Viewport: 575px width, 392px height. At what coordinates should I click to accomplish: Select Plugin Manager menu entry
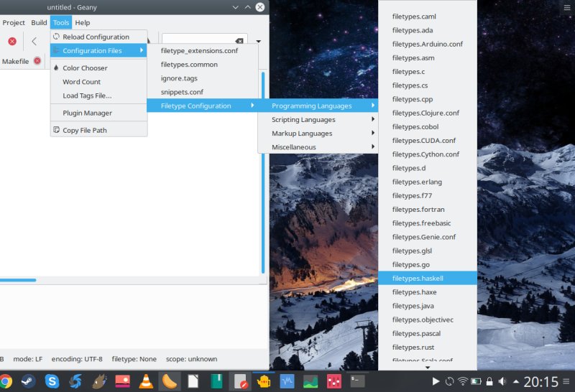[87, 113]
